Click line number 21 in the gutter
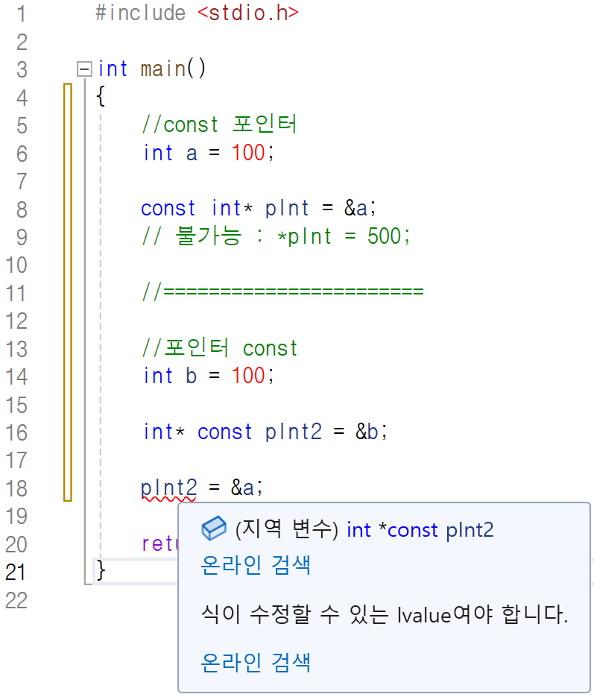Image resolution: width=594 pixels, height=700 pixels. click(16, 573)
